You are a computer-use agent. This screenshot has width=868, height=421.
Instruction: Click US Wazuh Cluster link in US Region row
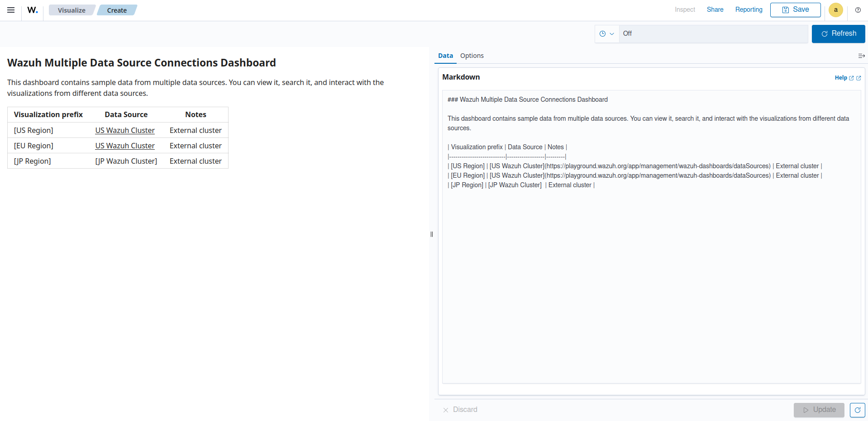click(x=125, y=130)
